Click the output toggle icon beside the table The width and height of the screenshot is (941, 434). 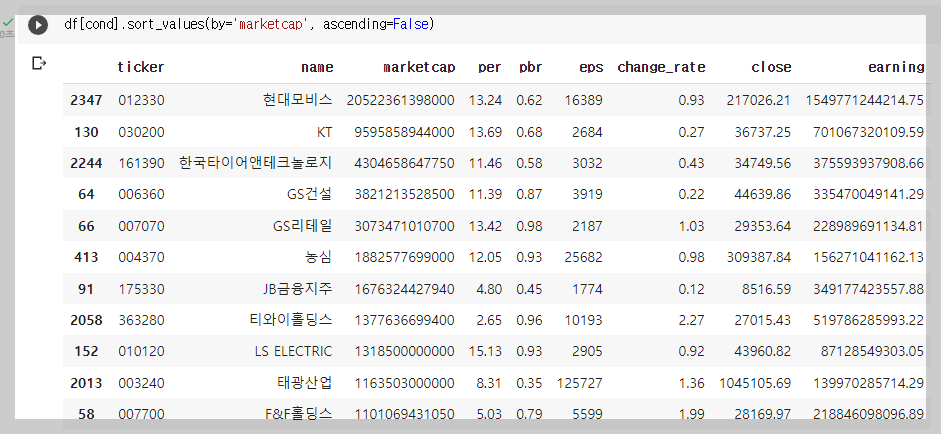(39, 63)
